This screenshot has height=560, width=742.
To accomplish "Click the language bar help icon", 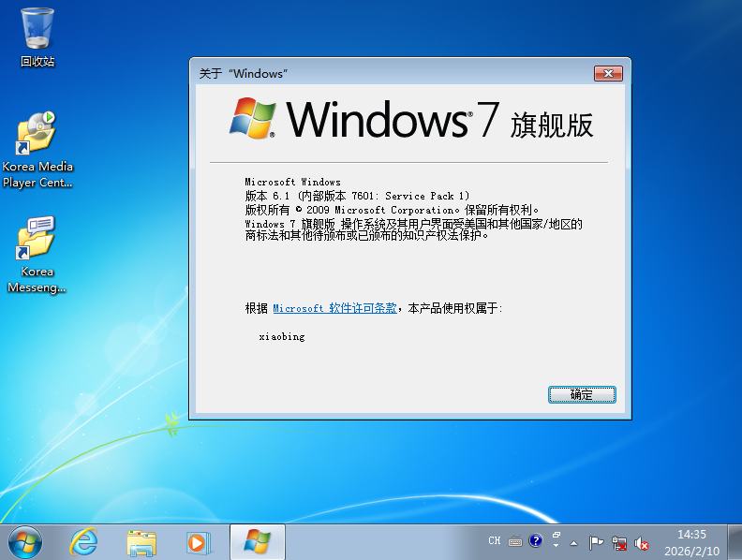I will pos(536,540).
